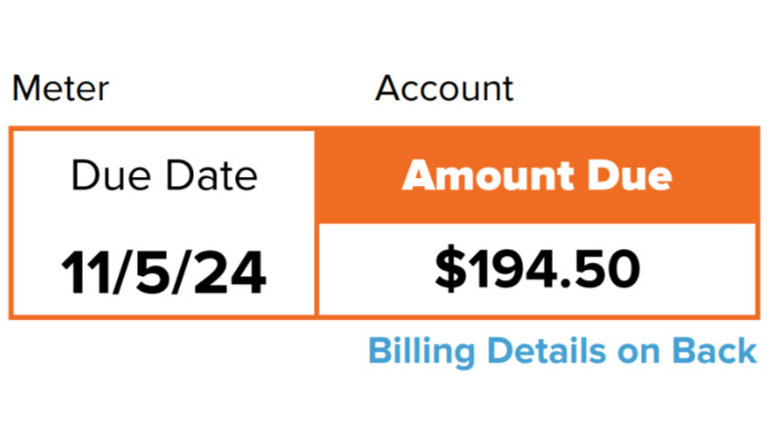
Task: Click the Billing Details on Back link
Action: (x=562, y=351)
